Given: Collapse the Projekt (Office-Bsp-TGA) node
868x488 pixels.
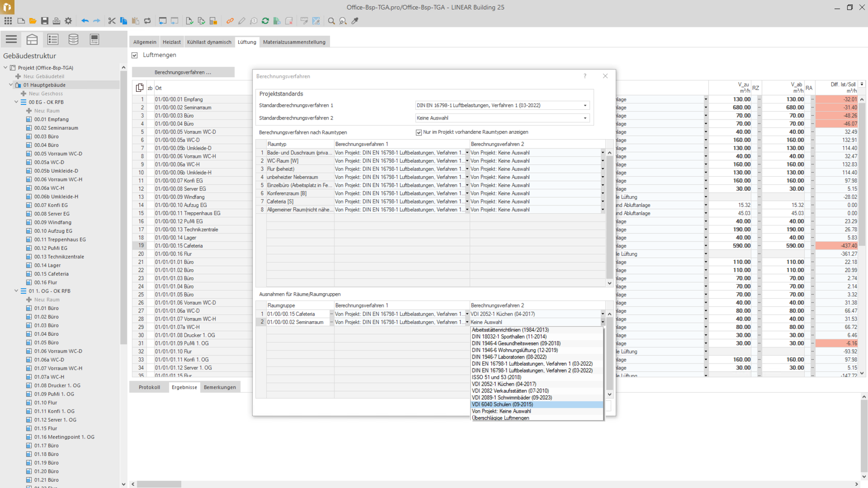Looking at the screenshot, I should point(5,68).
